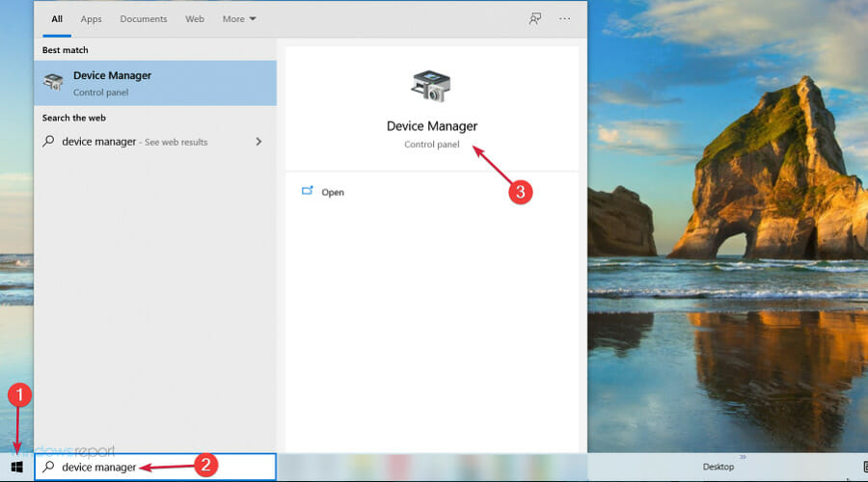Switch to the Documents tab
The image size is (868, 482).
coord(144,19)
